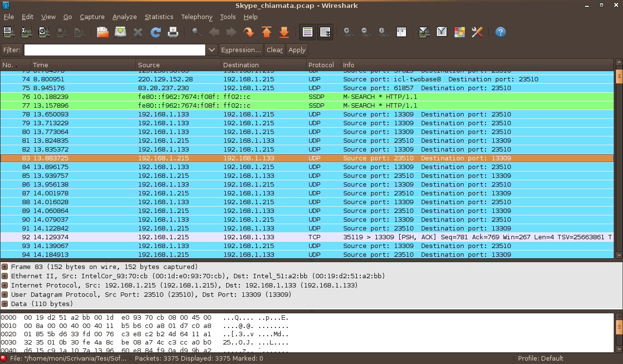
Task: Click the capture options toolbar icon
Action: (x=26, y=32)
